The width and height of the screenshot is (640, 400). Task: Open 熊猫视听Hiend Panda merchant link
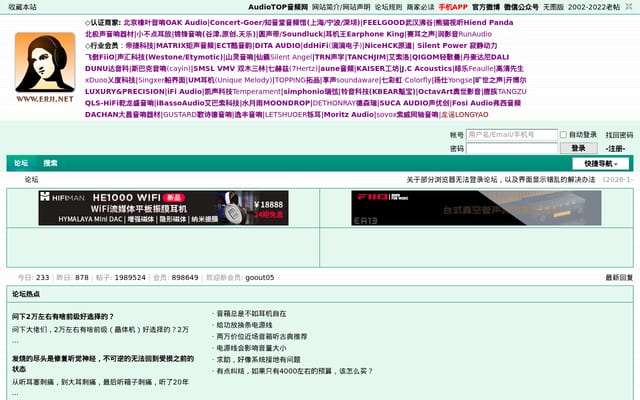(474, 22)
